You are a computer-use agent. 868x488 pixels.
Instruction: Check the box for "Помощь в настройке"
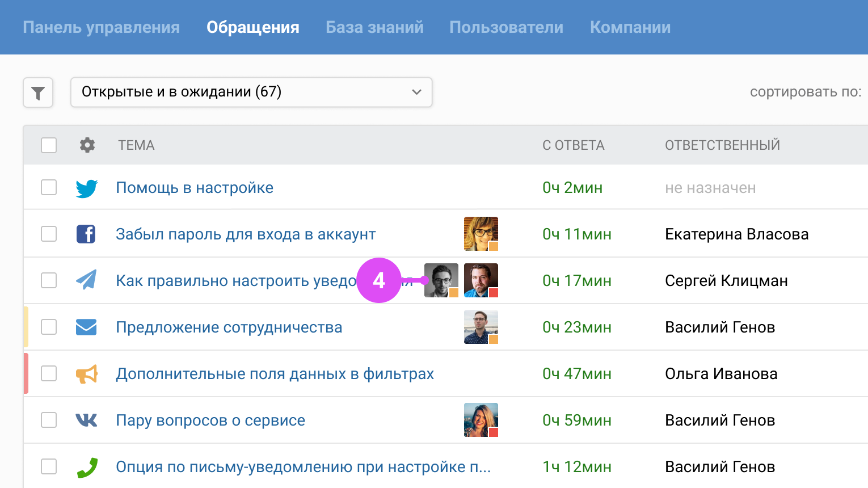49,187
